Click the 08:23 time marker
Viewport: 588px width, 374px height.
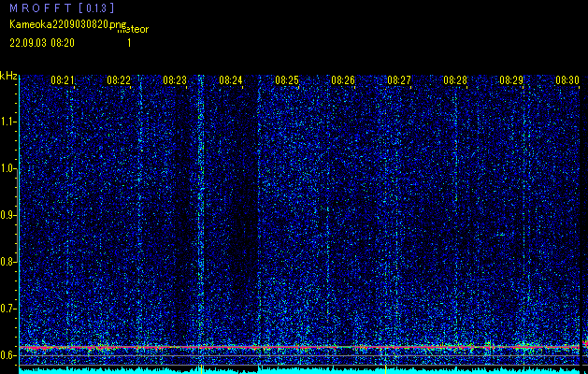pos(175,79)
